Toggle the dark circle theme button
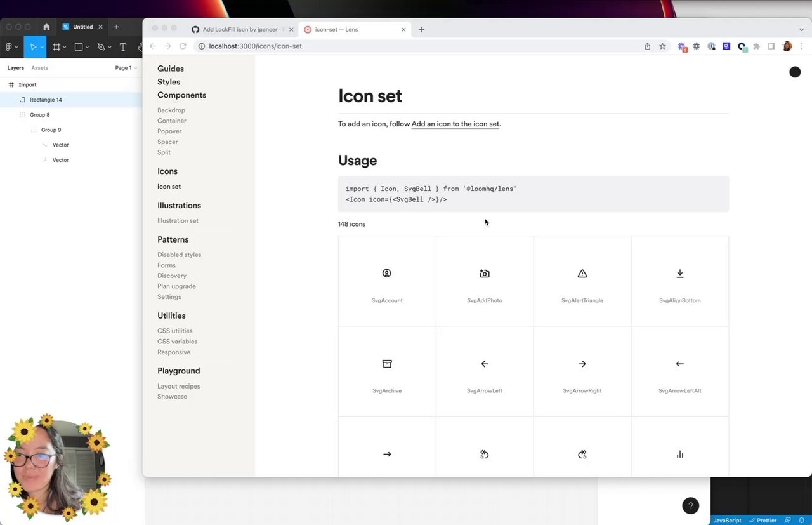 795,72
